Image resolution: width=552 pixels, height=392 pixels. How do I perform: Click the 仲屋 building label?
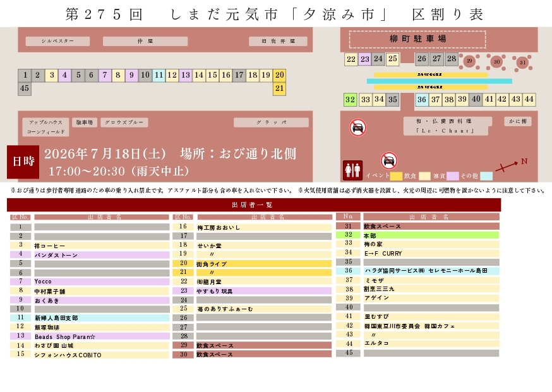(x=145, y=41)
